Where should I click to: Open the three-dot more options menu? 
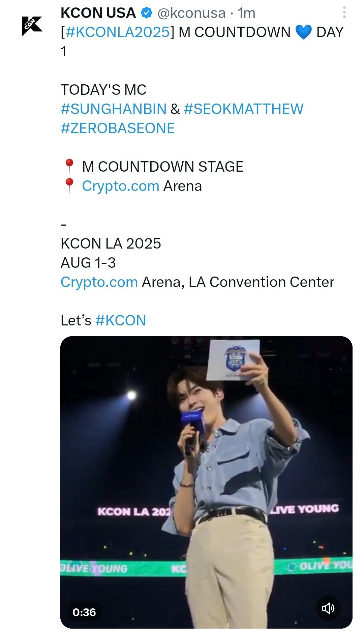point(344,12)
